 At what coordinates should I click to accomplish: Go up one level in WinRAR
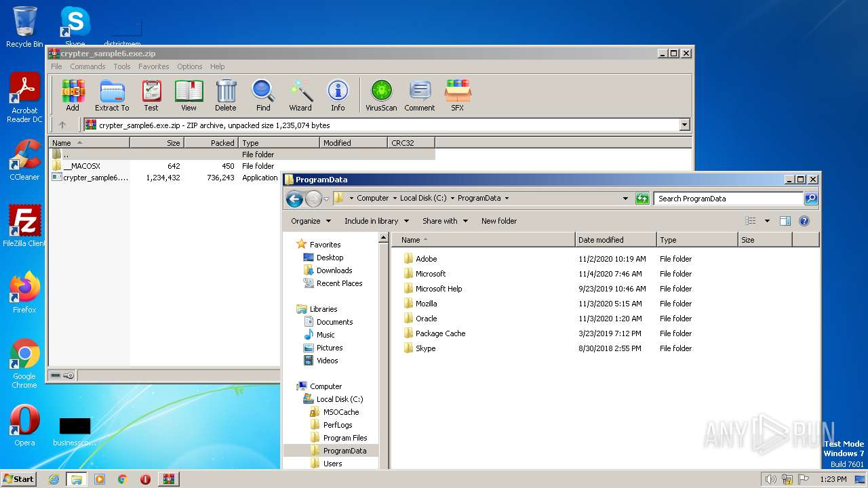pyautogui.click(x=62, y=125)
